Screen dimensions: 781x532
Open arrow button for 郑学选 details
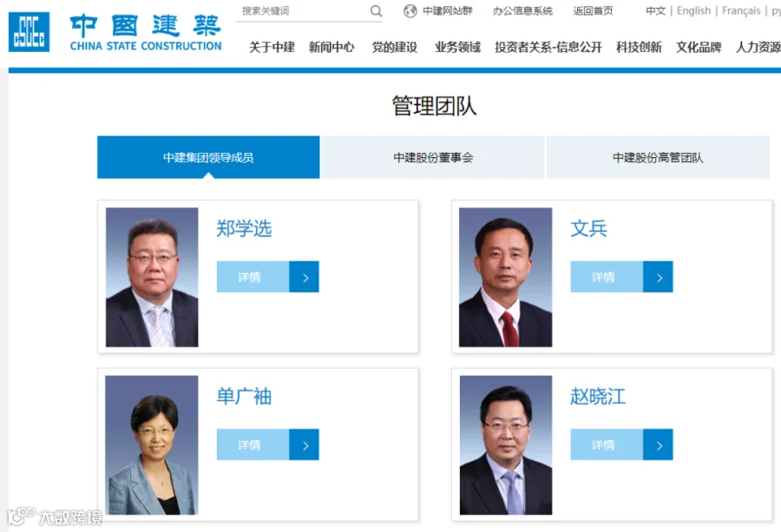[x=304, y=277]
